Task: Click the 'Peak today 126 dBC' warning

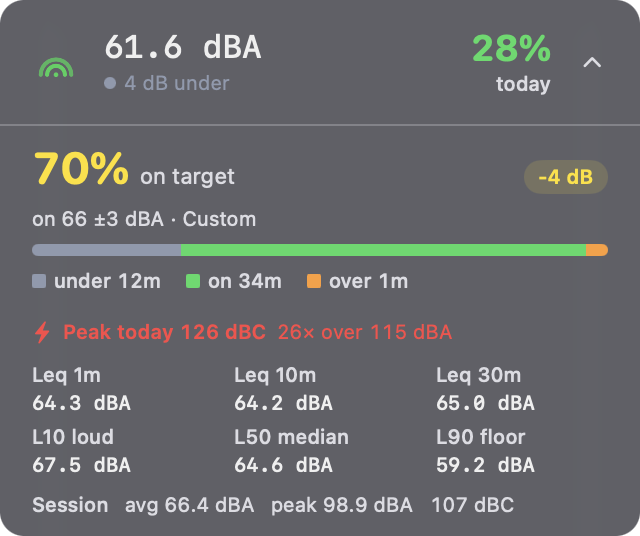Action: [164, 332]
